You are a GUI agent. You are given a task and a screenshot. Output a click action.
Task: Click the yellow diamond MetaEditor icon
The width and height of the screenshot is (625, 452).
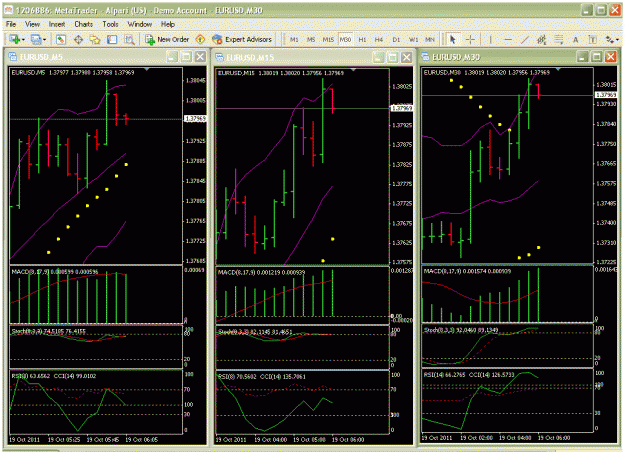(200, 39)
